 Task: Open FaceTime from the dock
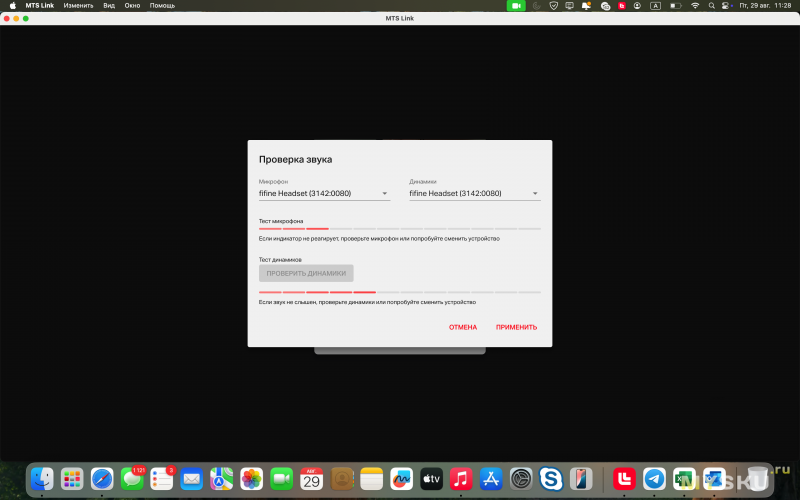click(282, 479)
